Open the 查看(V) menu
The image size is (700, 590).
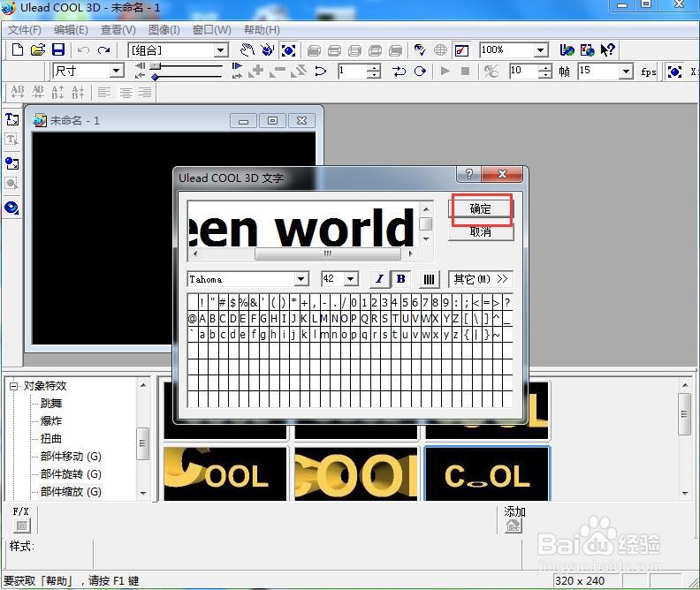coord(118,30)
